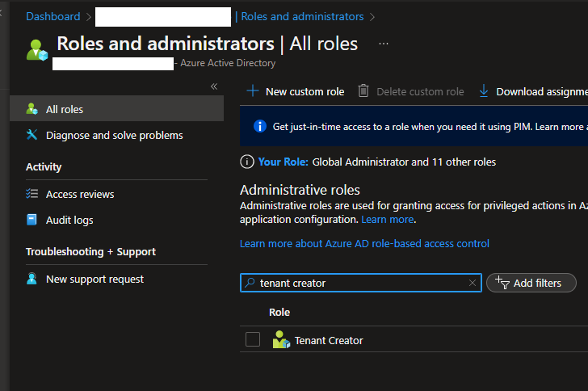
Task: Click the Delete custom role trash icon
Action: [x=363, y=91]
